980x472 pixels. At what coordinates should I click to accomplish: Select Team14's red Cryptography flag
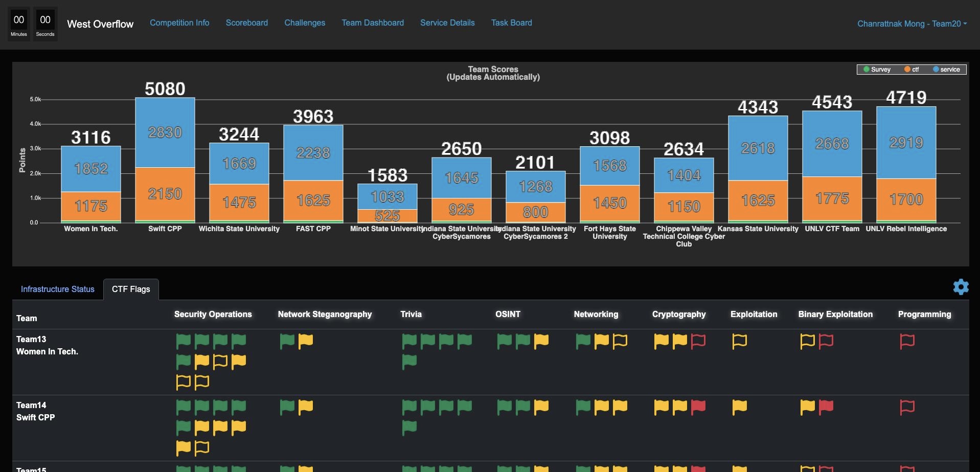tap(698, 407)
